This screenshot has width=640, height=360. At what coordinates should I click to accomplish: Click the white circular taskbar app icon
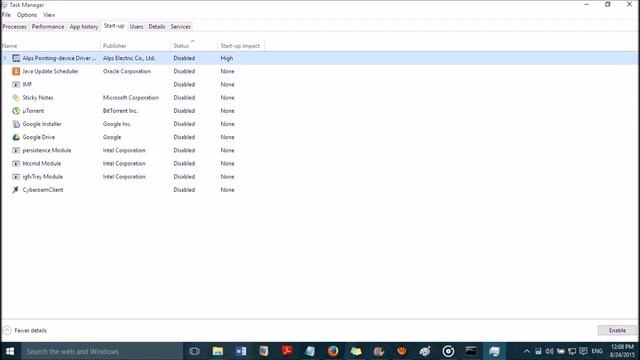(x=448, y=351)
